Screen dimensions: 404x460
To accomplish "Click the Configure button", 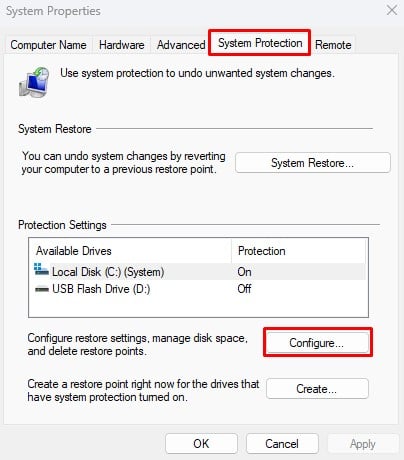I will [317, 343].
